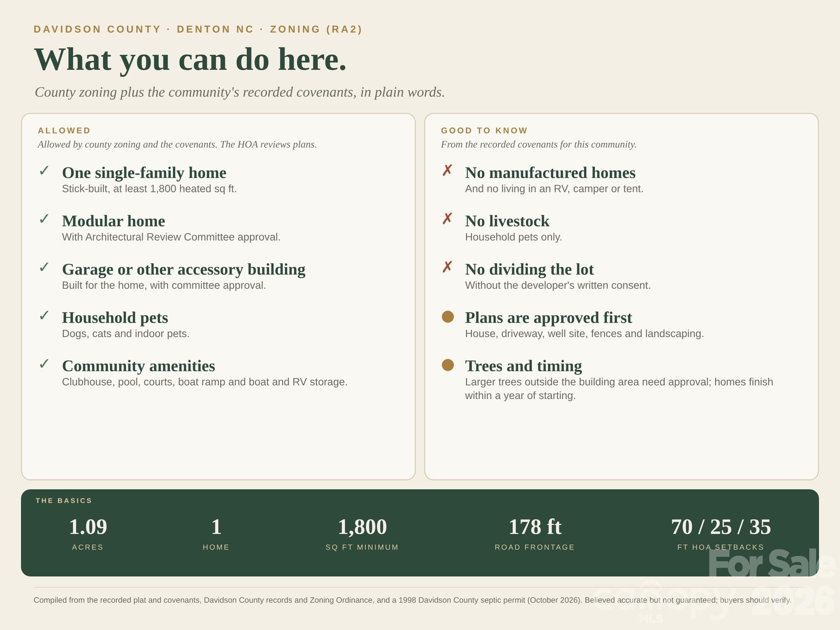Click the And no living in an RV text

pyautogui.click(x=554, y=189)
